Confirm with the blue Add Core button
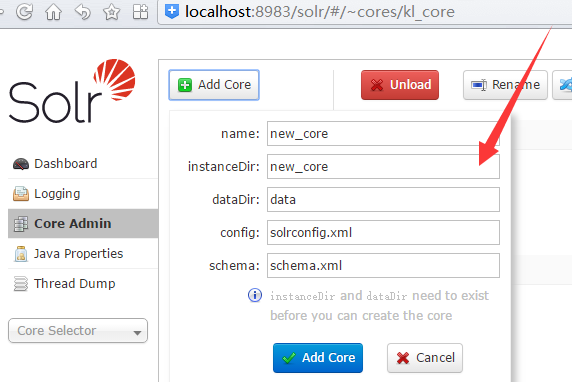Screen dimensions: 572x382 point(318,358)
